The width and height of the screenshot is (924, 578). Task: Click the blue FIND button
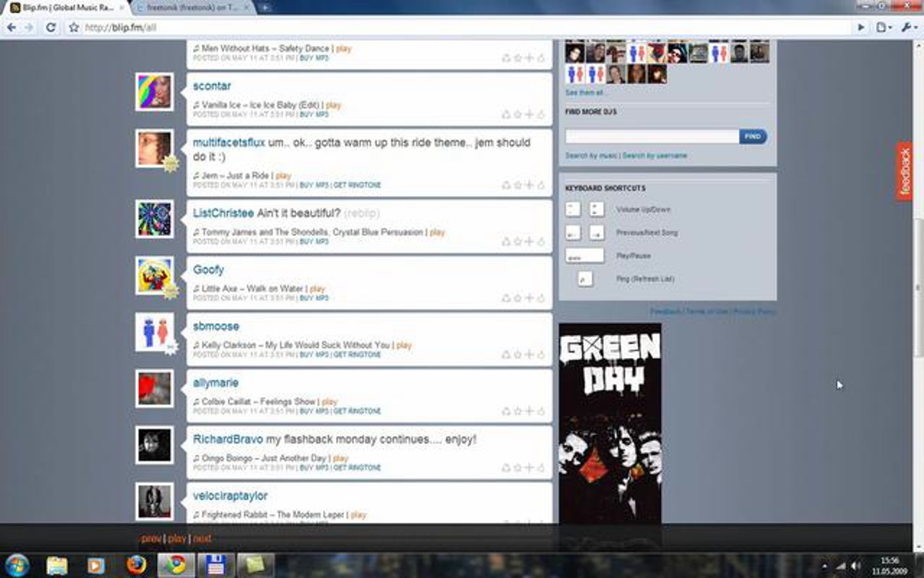coord(753,136)
